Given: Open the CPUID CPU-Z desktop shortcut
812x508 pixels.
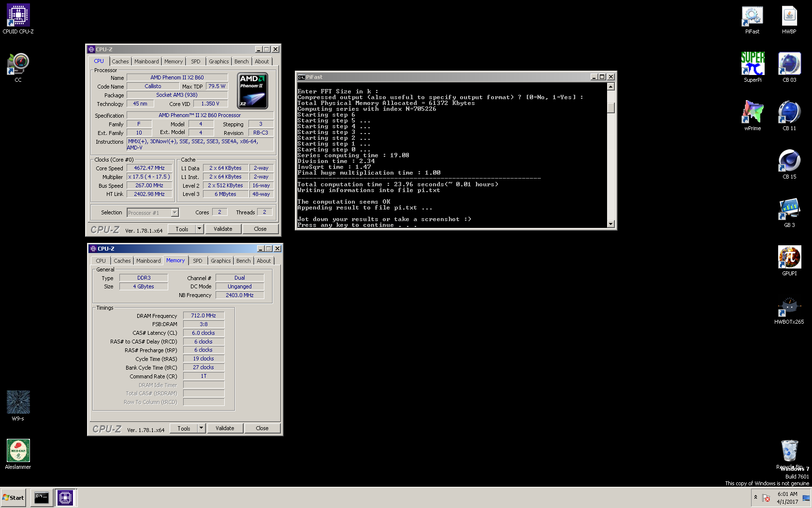Looking at the screenshot, I should 18,19.
